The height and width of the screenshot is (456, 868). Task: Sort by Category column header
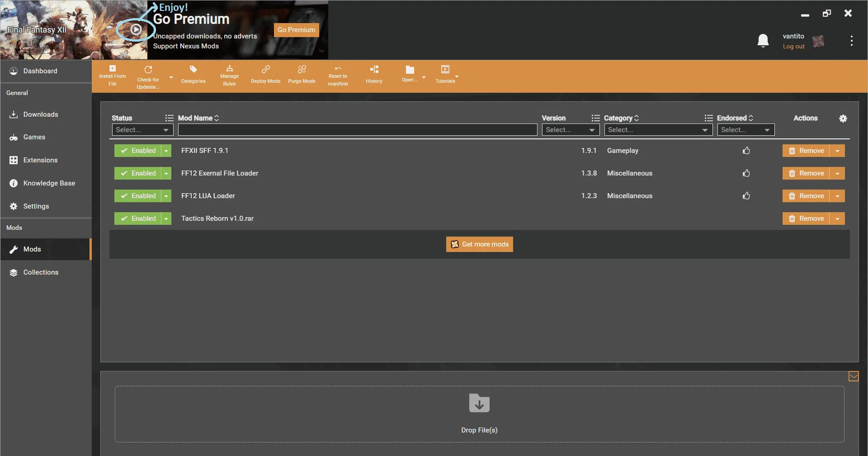(622, 118)
